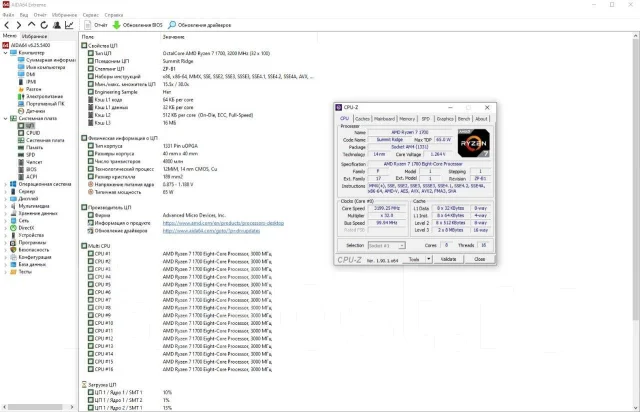This screenshot has height=412, width=640.
Task: Open Портативный ПК in the tree
Action: tap(41, 104)
